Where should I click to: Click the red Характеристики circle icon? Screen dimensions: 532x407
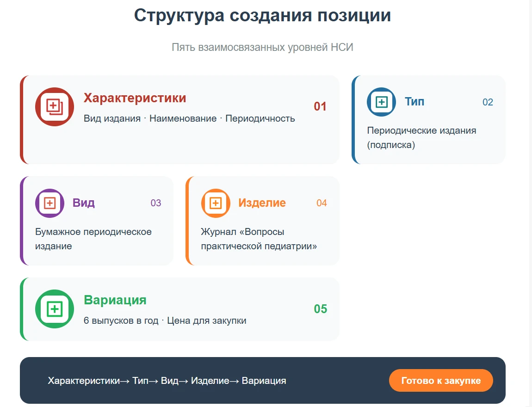[x=54, y=107]
